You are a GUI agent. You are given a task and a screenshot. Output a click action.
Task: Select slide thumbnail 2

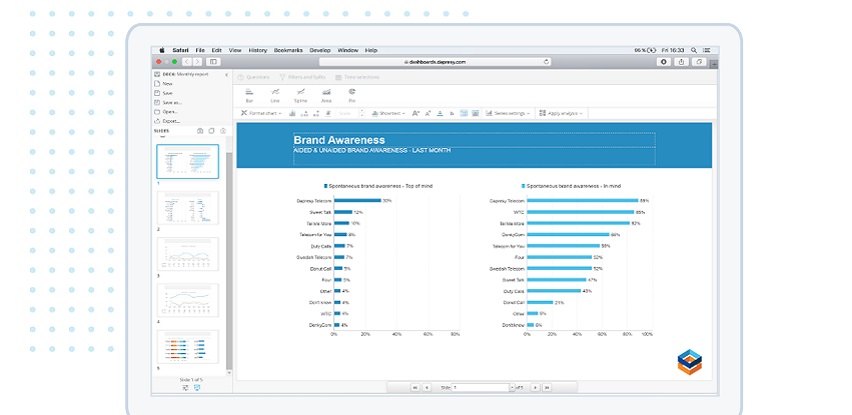187,208
